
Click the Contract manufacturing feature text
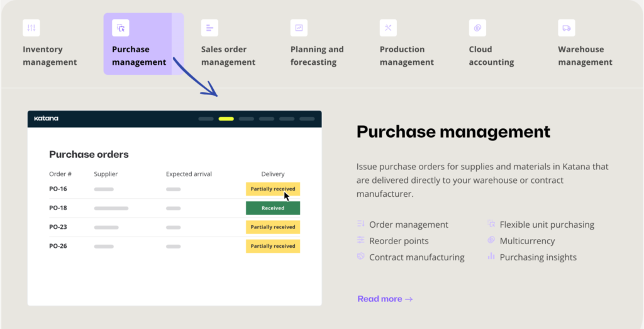tap(417, 257)
